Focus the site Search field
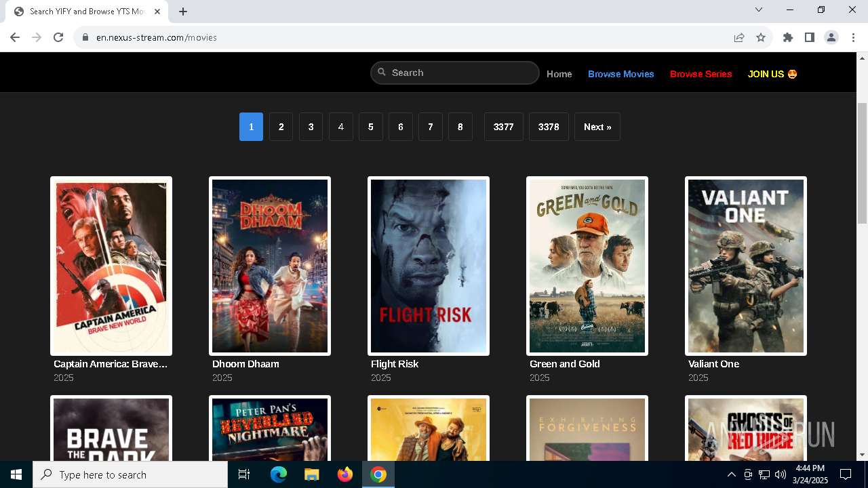 (455, 73)
